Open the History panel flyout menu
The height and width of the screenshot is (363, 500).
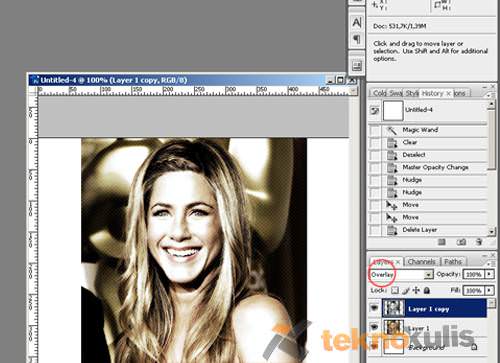tap(489, 95)
